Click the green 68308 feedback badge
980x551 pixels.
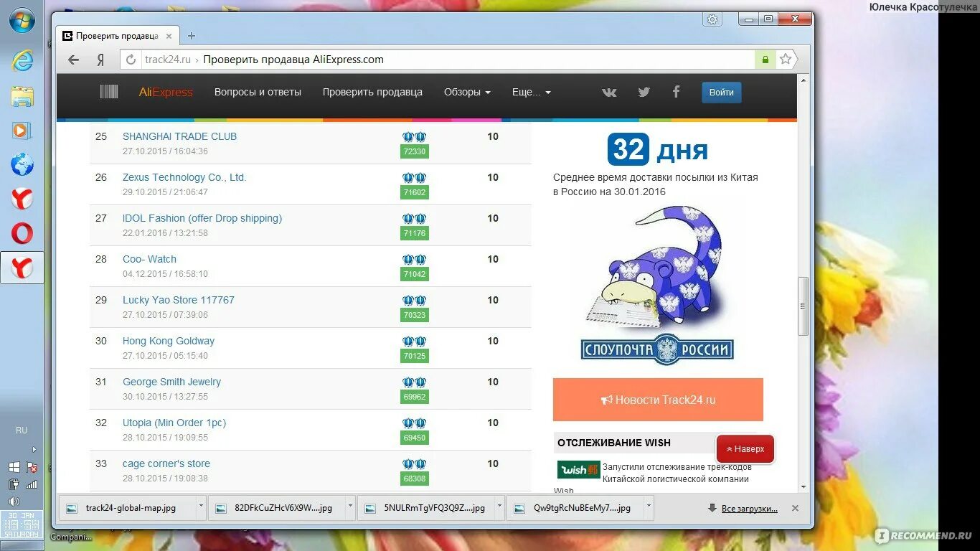point(414,479)
